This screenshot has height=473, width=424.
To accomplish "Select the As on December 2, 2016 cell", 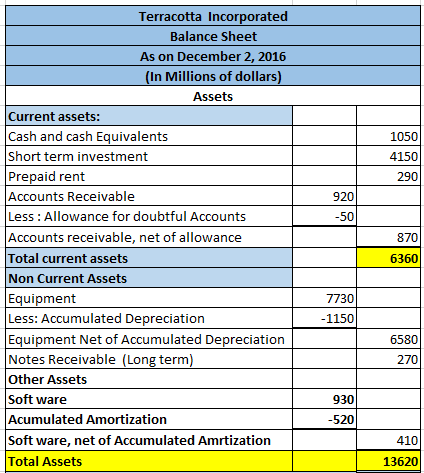I will point(213,56).
